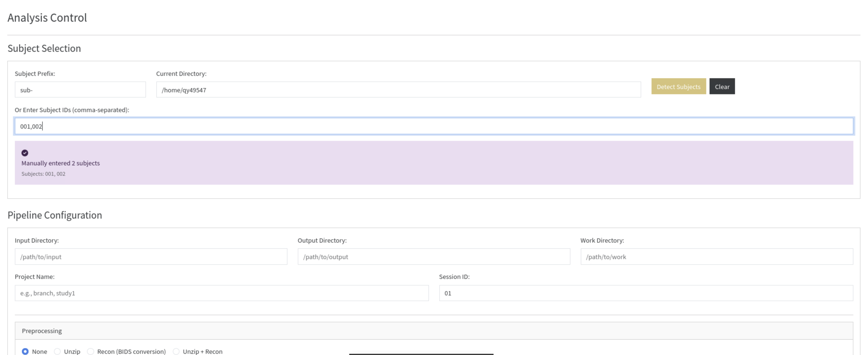Click the Analysis Control title

47,17
